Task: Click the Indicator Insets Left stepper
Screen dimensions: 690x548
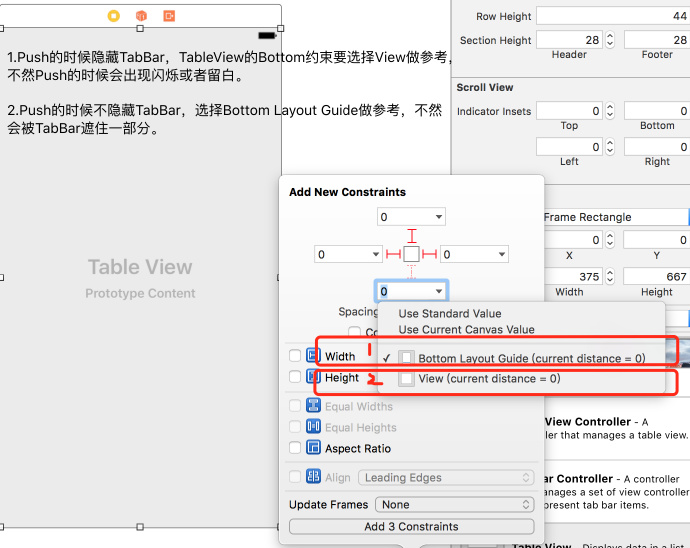Action: [x=610, y=147]
